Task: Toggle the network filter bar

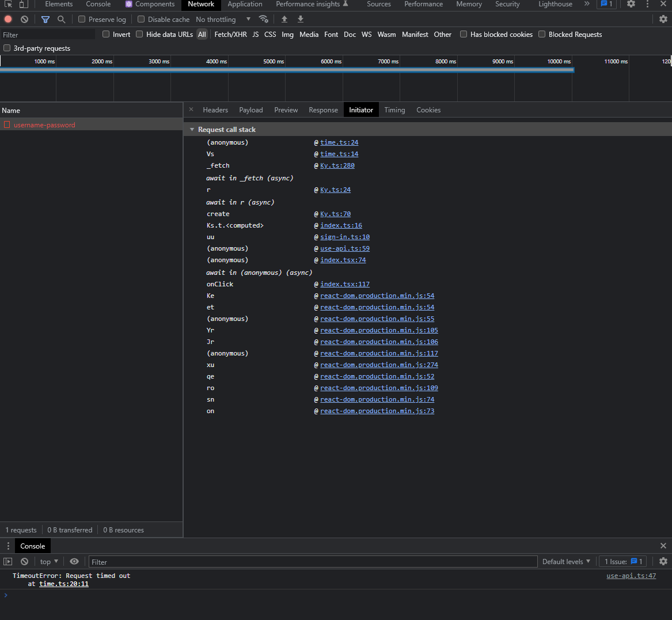Action: [x=45, y=19]
